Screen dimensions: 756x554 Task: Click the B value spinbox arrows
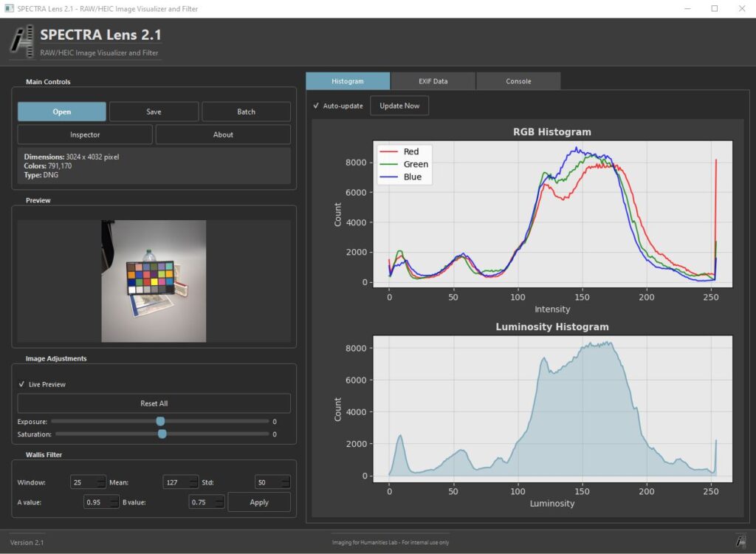[x=219, y=502]
